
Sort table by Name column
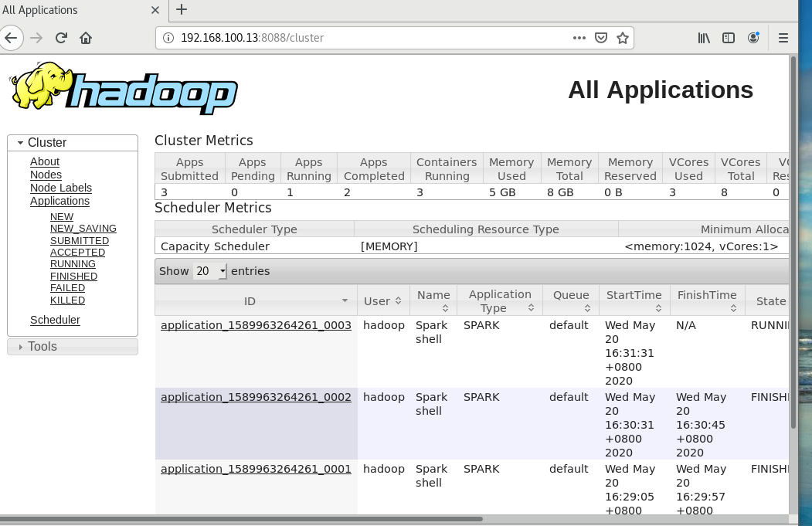pos(433,300)
